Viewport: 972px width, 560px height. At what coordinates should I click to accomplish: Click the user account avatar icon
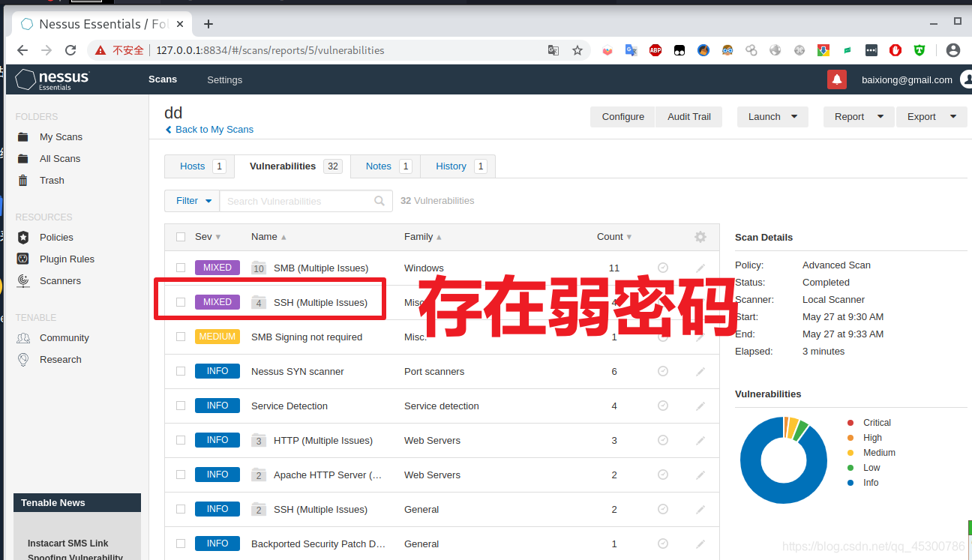(x=966, y=79)
